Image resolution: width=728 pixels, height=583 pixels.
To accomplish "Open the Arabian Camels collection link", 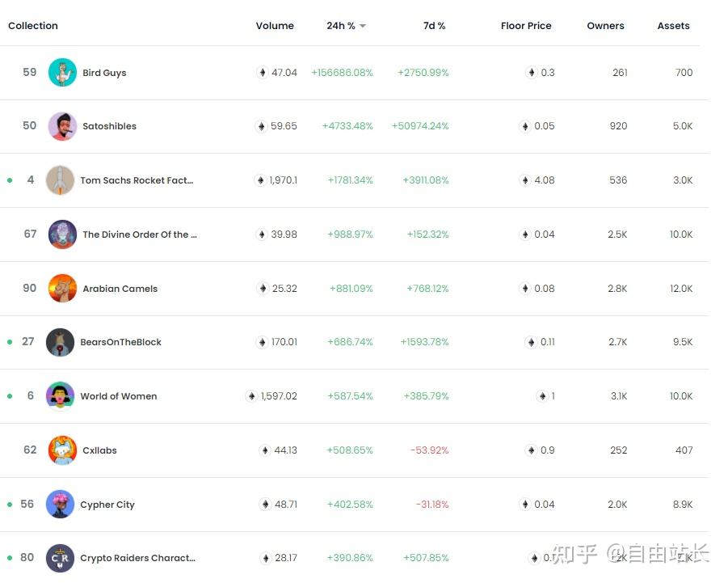I will 120,289.
